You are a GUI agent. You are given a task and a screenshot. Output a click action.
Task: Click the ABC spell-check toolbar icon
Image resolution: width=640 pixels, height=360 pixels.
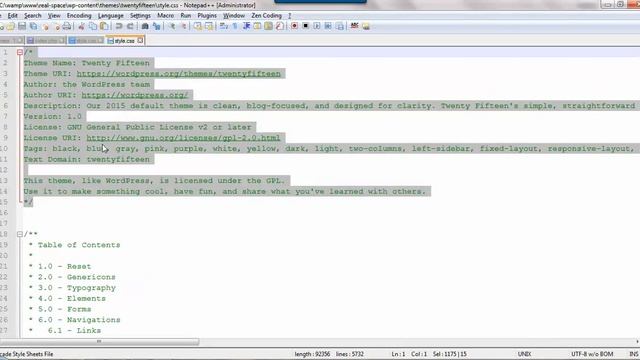click(354, 26)
